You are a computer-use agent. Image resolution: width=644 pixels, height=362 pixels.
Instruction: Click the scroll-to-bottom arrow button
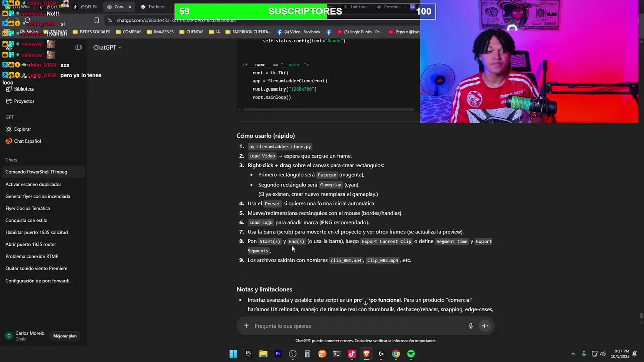click(366, 303)
